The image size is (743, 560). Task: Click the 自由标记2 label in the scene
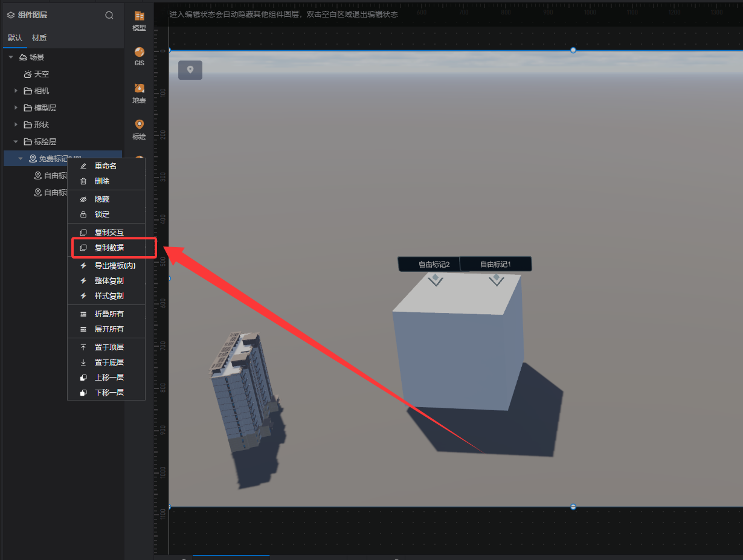(429, 264)
